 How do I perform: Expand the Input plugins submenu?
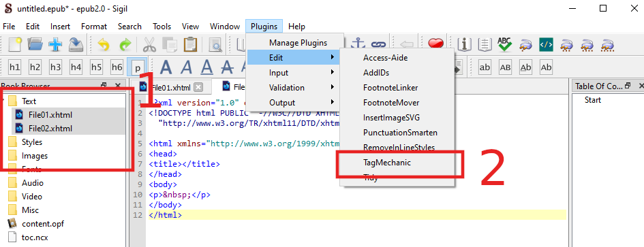coord(293,73)
